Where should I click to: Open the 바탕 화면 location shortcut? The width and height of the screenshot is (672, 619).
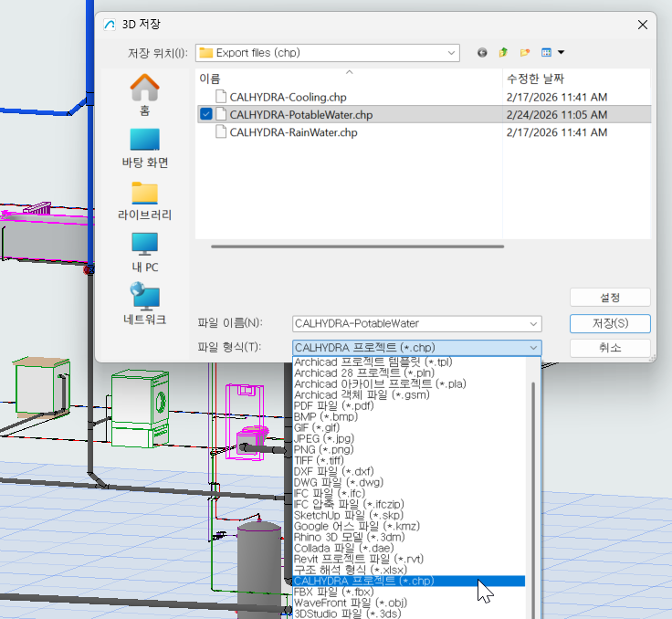pyautogui.click(x=145, y=148)
